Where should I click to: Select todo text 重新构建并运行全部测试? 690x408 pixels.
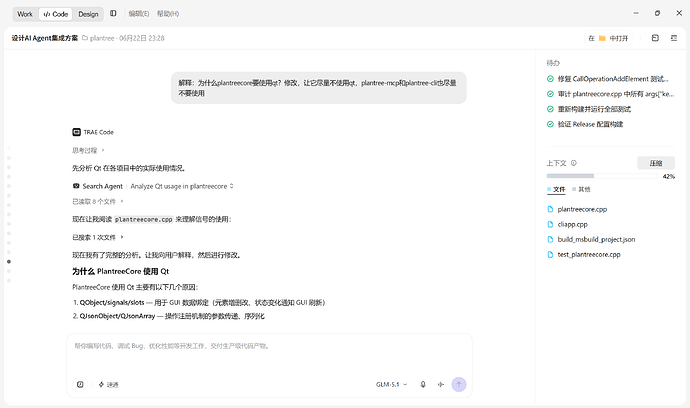[594, 109]
